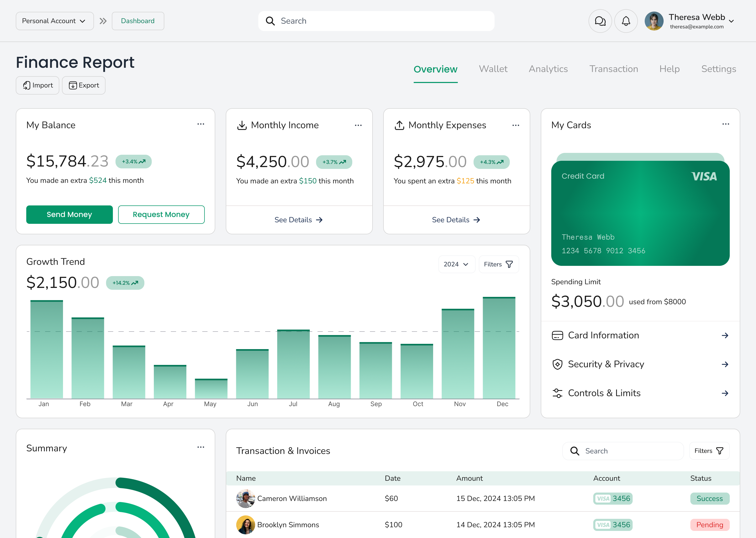Click the Send Money button
Viewport: 756px width, 538px height.
(70, 214)
